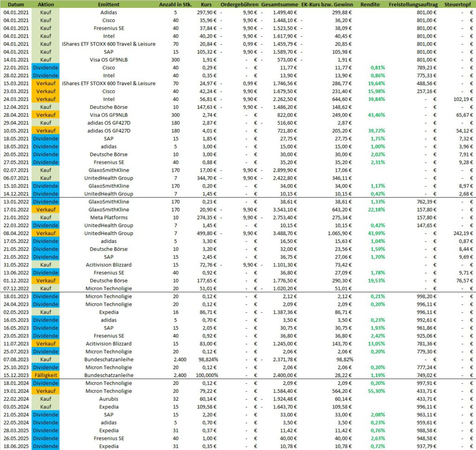
Task: Click the 516,60 € Gesamtsumme cell
Action: click(287, 123)
